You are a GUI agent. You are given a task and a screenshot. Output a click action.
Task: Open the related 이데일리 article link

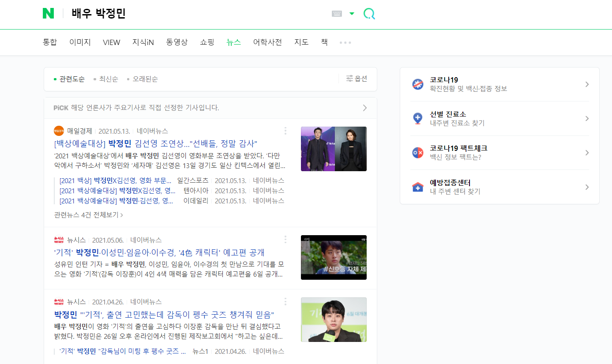tap(116, 201)
